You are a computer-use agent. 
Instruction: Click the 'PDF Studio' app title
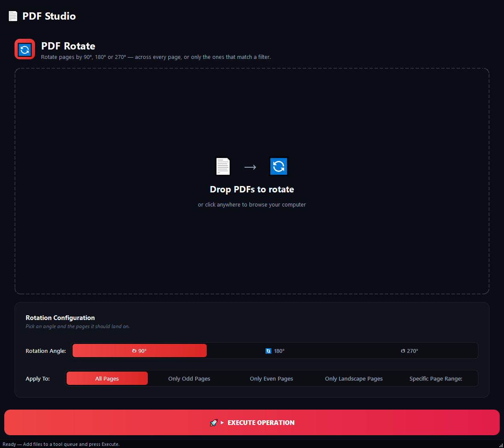(49, 16)
